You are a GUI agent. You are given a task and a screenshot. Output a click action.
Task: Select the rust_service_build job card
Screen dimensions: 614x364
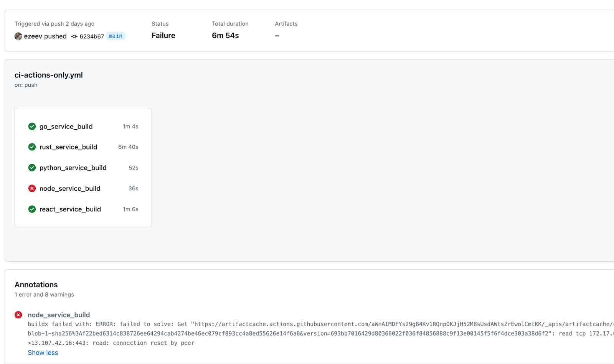[68, 147]
